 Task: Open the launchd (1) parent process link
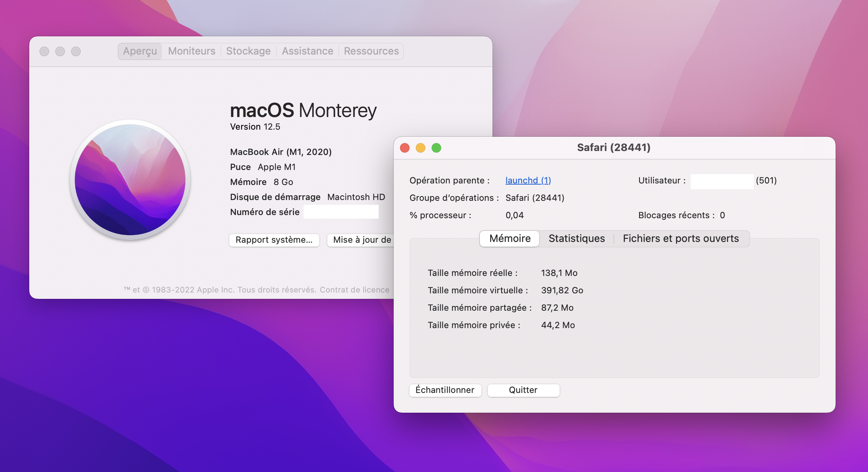pyautogui.click(x=528, y=181)
